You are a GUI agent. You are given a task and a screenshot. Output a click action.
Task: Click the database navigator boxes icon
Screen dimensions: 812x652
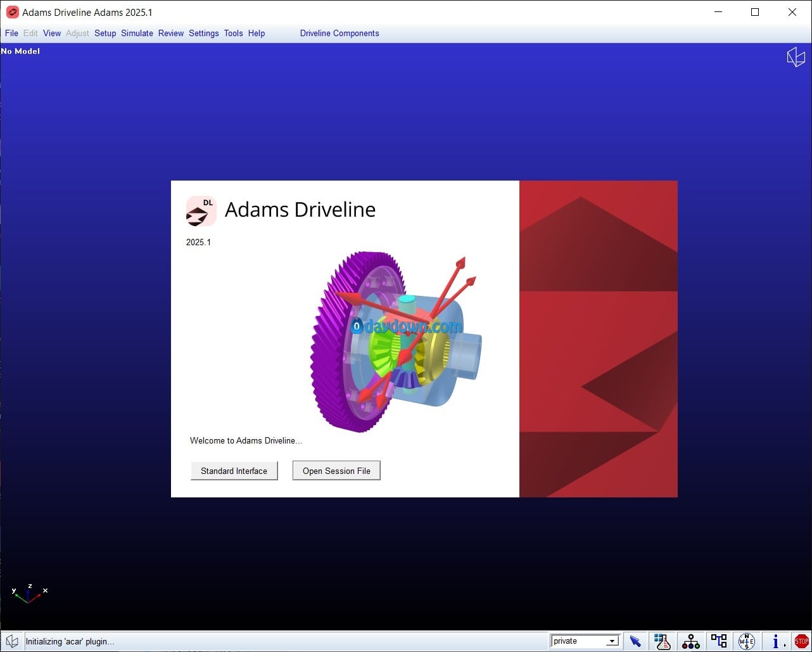point(719,641)
